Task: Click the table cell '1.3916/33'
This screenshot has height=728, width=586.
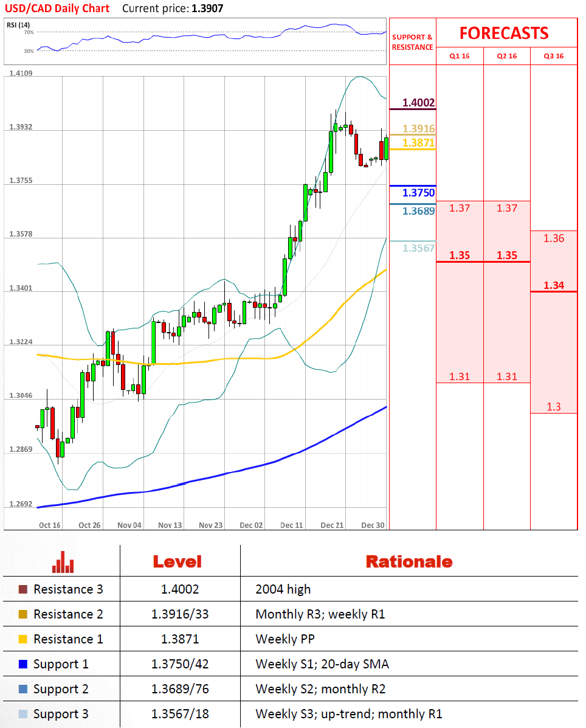Action: (180, 614)
